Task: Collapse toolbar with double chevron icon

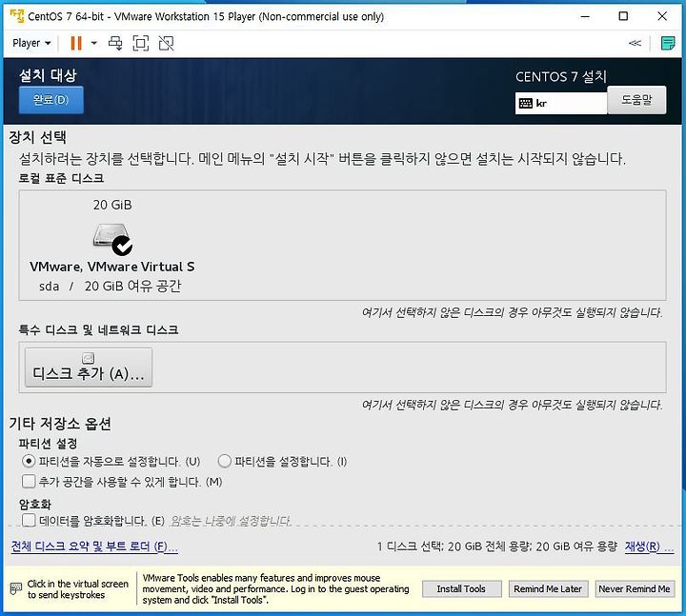Action: tap(635, 43)
